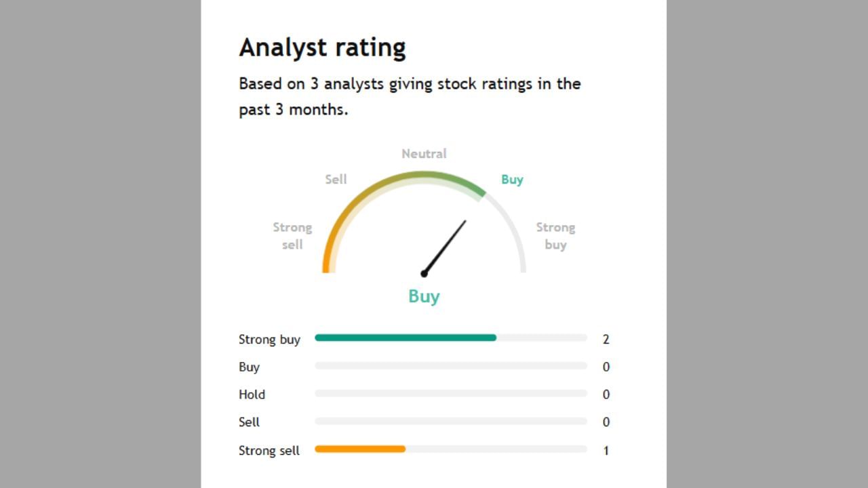Screen dimensions: 868x488
Task: Click the empty Buy rating bar
Action: pyautogui.click(x=451, y=366)
